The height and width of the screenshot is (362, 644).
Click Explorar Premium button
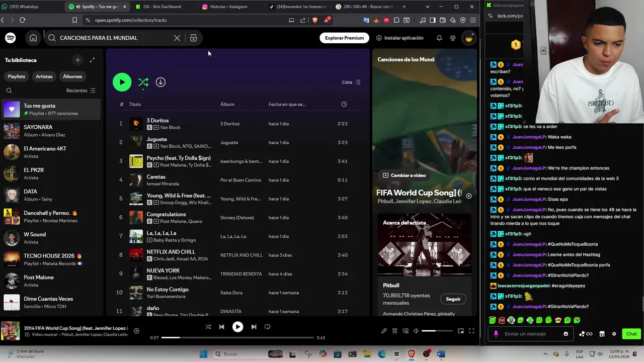pos(344,38)
